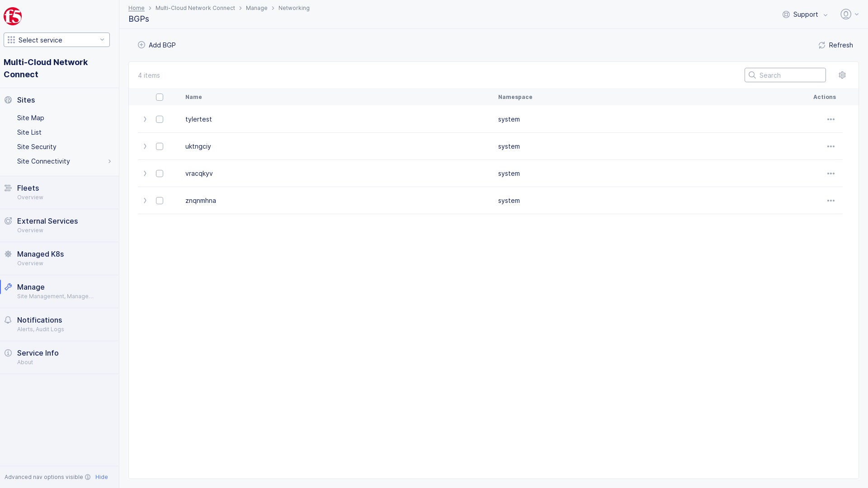Screen dimensions: 868x488
Task: Open Site Map in sidebar
Action: tap(31, 118)
